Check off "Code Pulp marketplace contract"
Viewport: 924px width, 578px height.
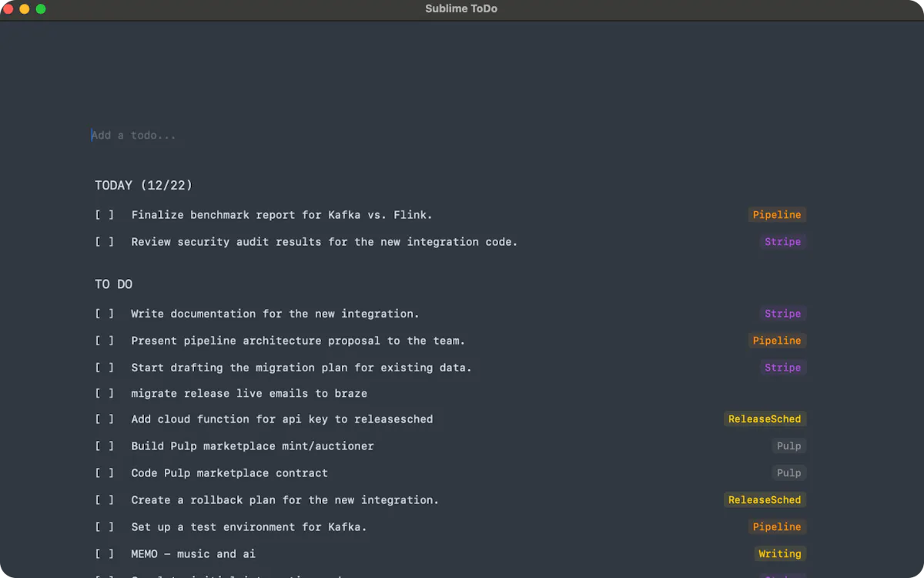coord(105,473)
